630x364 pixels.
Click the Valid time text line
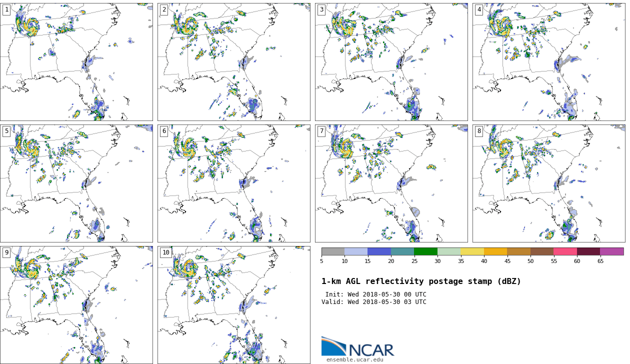[x=374, y=302]
